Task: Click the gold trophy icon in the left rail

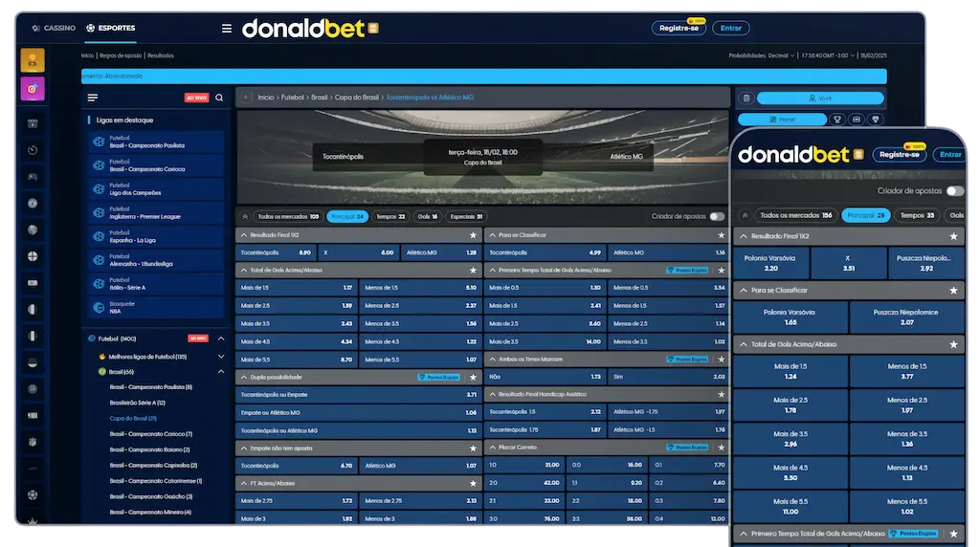Action: 33,60
